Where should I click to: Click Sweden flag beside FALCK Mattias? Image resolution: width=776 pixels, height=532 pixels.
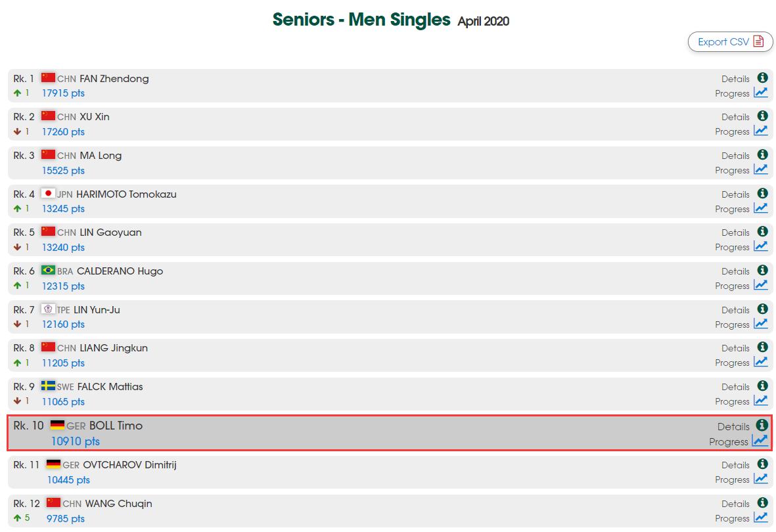click(48, 386)
